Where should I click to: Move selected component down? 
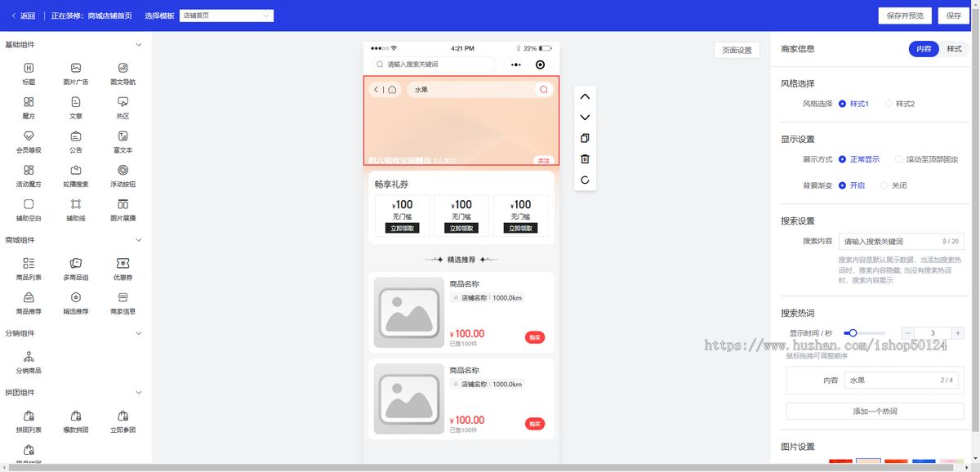pyautogui.click(x=585, y=118)
